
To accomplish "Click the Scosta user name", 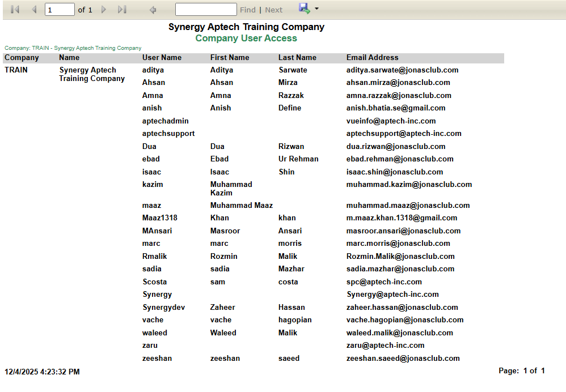I will pos(154,282).
